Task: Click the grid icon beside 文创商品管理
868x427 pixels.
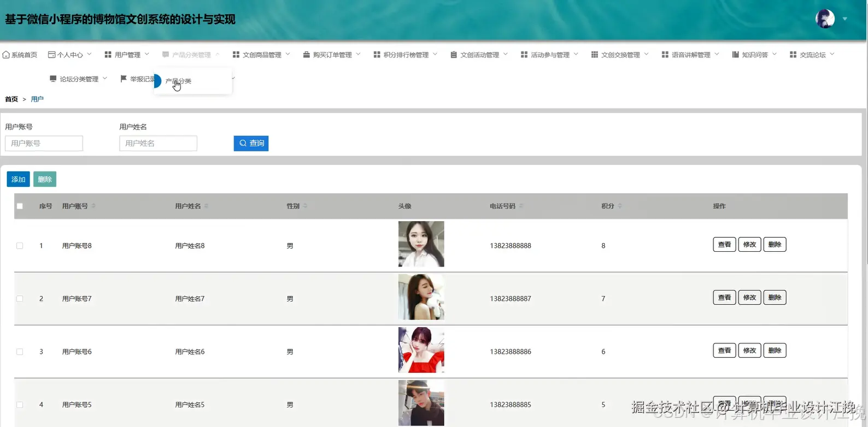Action: click(x=236, y=55)
